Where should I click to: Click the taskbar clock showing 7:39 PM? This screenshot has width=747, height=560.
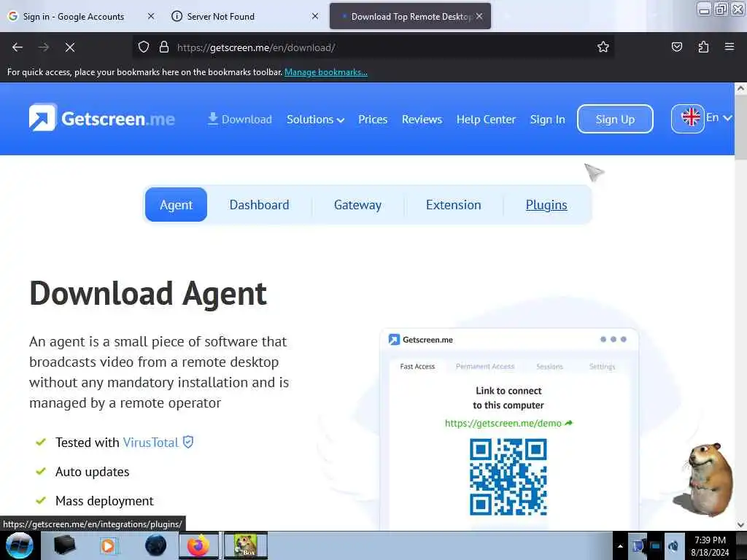point(710,546)
